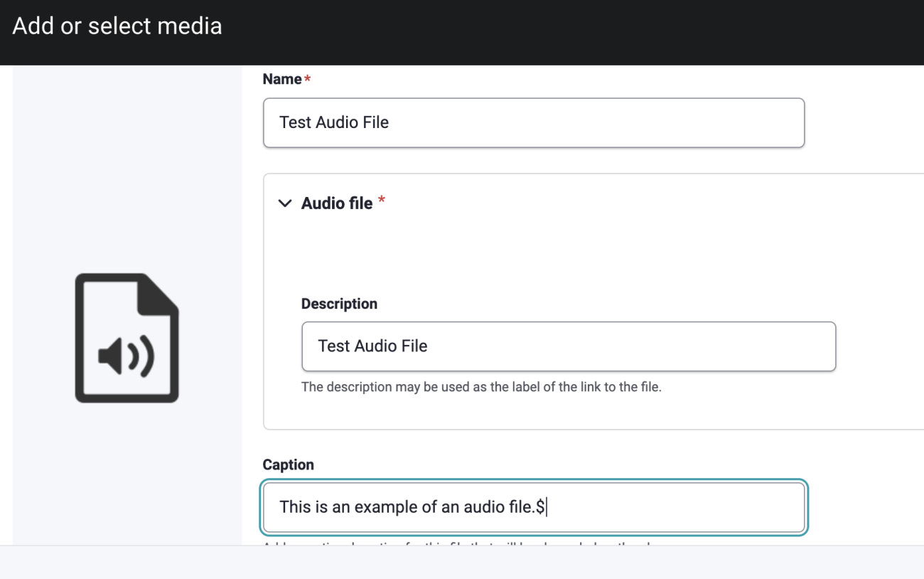Viewport: 924px width, 579px height.
Task: Focus the Caption field with example text
Action: [533, 507]
